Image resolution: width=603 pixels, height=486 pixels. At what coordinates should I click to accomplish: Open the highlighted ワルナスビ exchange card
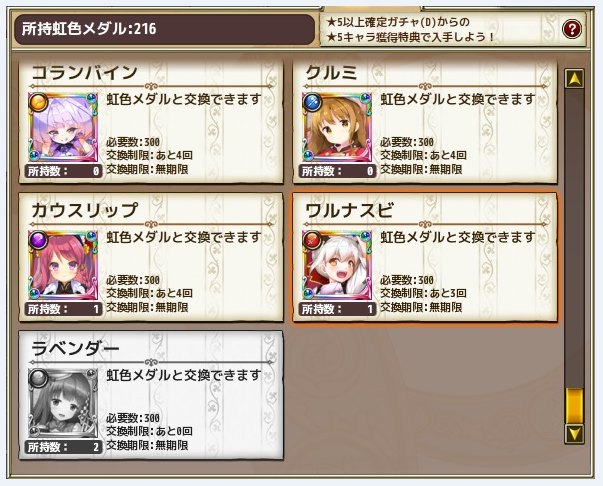tap(425, 257)
